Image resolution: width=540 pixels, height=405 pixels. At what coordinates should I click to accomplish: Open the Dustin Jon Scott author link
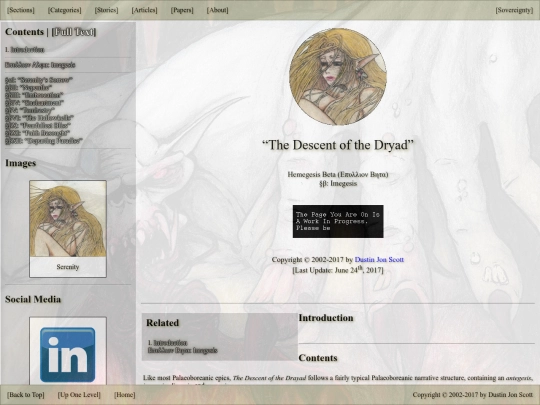[x=379, y=260]
